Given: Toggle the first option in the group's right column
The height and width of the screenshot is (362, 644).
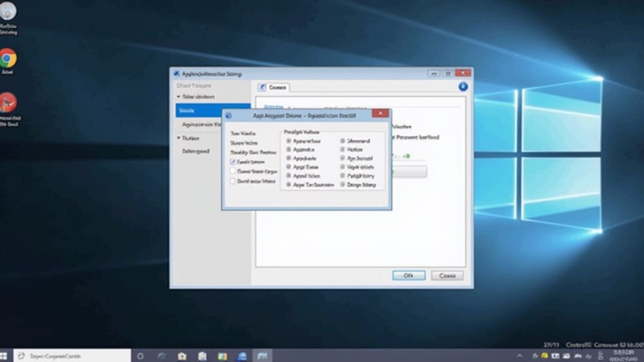Looking at the screenshot, I should [343, 141].
